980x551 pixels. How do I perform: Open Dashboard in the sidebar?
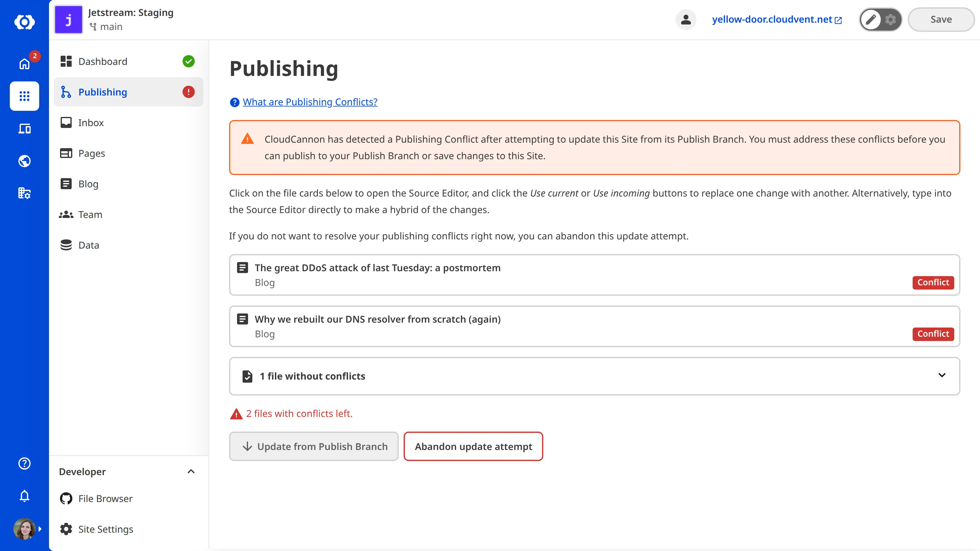tap(128, 61)
